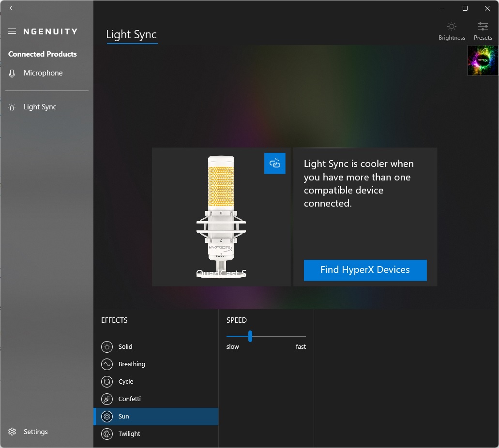499x448 pixels.
Task: Click the 'slow' speed label
Action: pos(233,346)
